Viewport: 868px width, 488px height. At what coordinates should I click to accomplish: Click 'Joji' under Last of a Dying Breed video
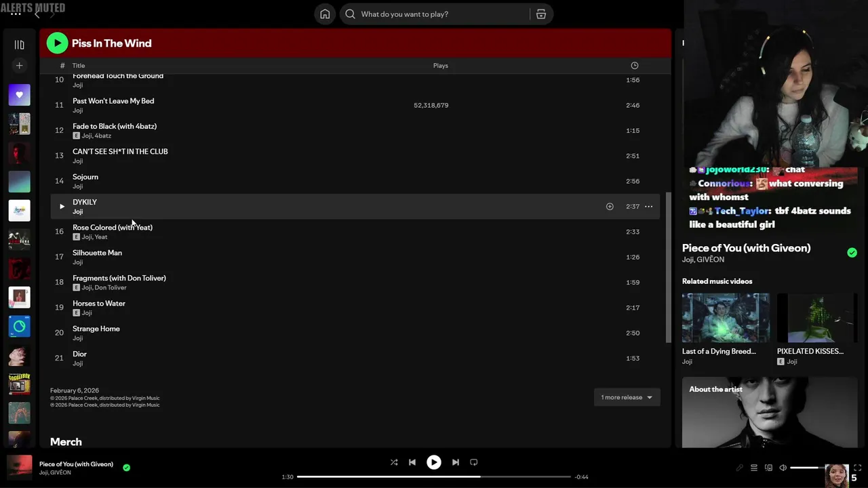point(687,361)
